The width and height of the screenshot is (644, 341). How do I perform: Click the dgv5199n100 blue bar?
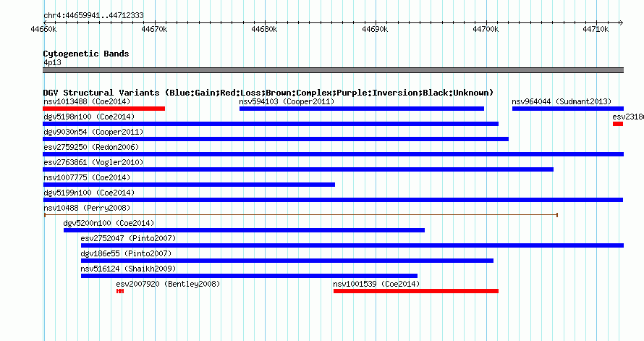point(333,200)
